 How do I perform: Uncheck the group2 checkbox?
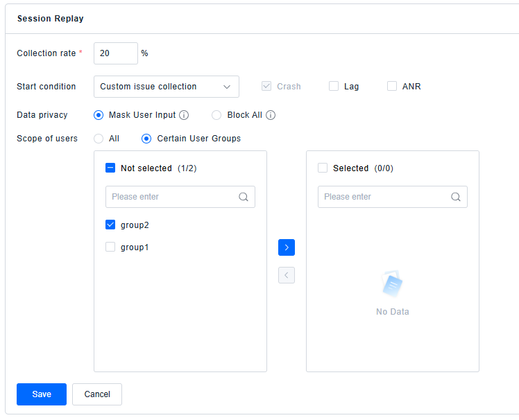[110, 225]
